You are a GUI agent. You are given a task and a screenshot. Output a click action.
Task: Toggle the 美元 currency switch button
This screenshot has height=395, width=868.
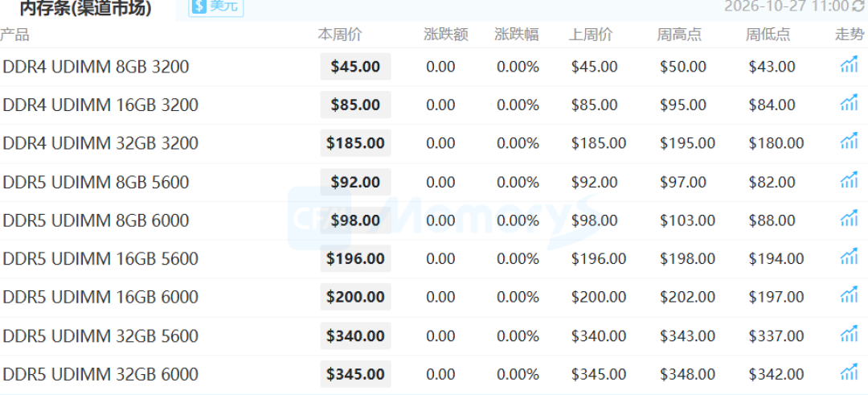pos(216,6)
